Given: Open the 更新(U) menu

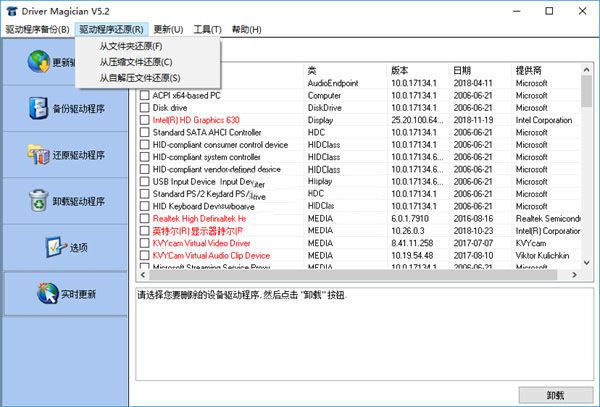Looking at the screenshot, I should [x=168, y=30].
